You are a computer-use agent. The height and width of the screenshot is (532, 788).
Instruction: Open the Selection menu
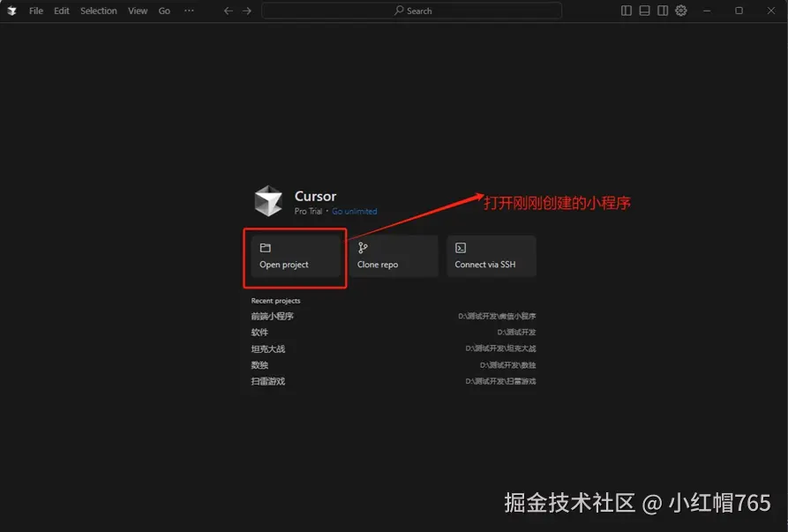click(x=99, y=11)
